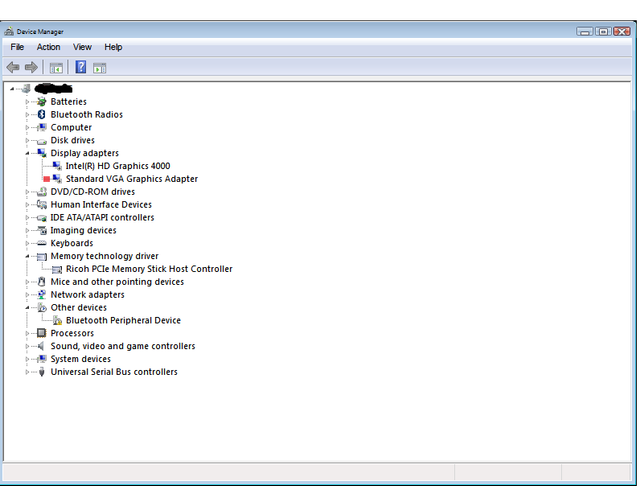Click the Forward arrow toolbar button

click(31, 67)
